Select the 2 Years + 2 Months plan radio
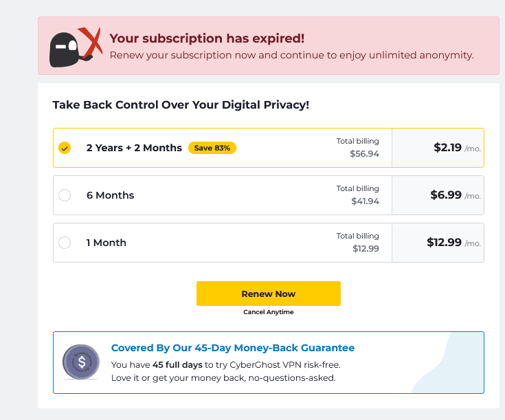This screenshot has width=505, height=420. pos(65,148)
